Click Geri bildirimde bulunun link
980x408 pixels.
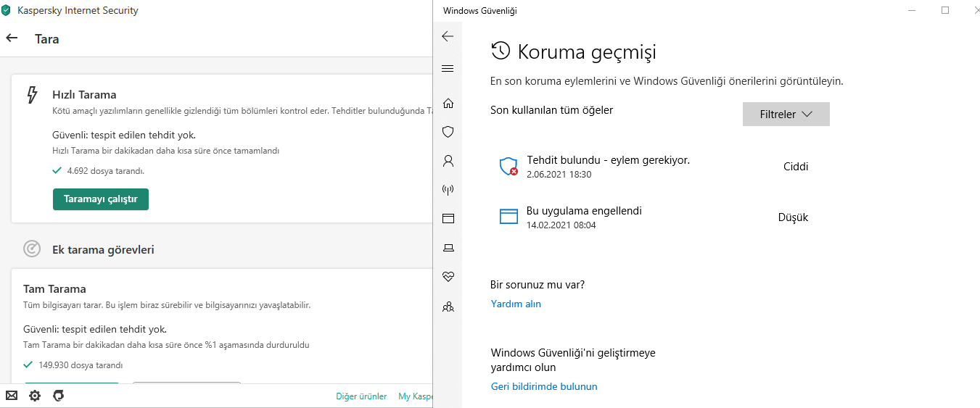(544, 386)
